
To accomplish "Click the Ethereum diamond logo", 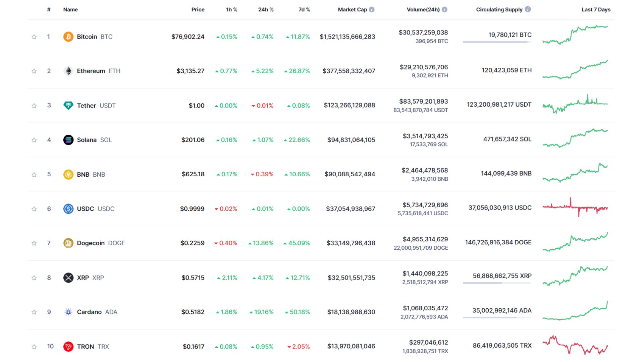I will coord(68,71).
